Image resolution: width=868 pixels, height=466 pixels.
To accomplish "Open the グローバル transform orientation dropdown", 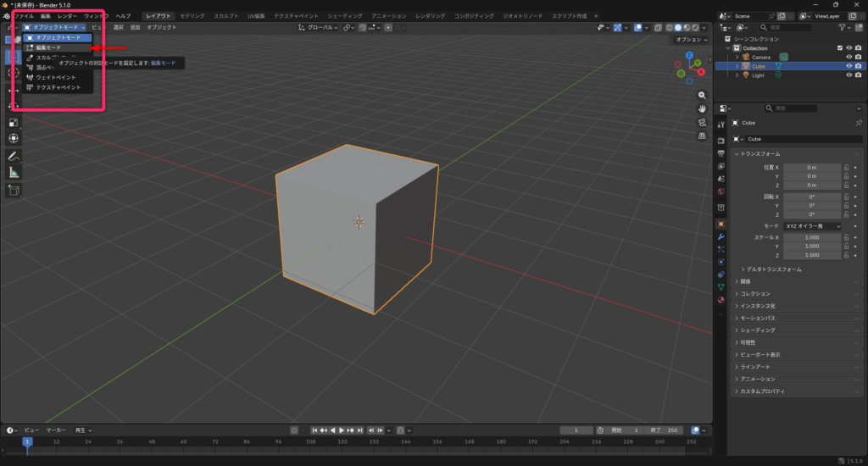I will point(318,27).
